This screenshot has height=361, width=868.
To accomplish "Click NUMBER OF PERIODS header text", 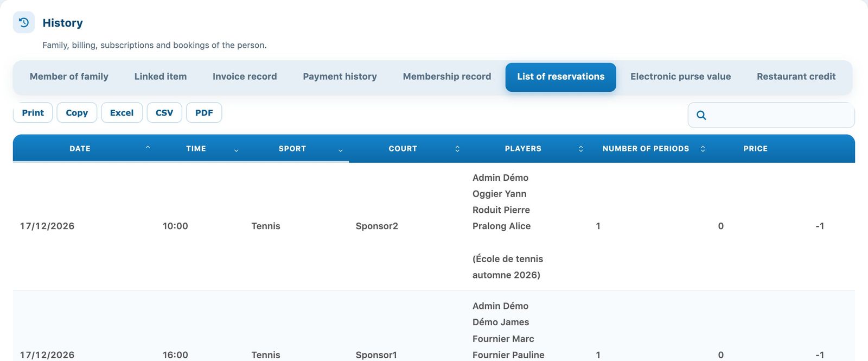I will pyautogui.click(x=646, y=148).
